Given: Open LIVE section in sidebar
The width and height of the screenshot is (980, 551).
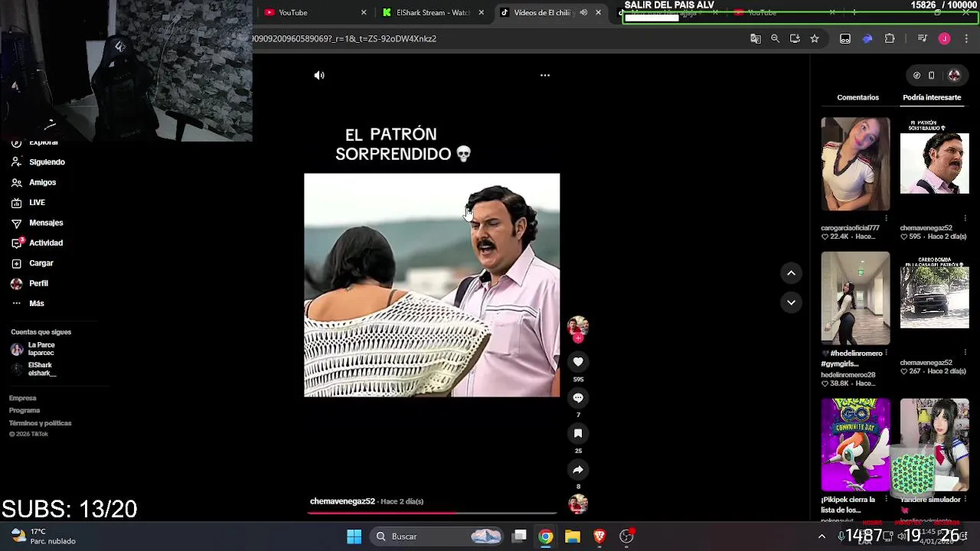Looking at the screenshot, I should coord(37,203).
